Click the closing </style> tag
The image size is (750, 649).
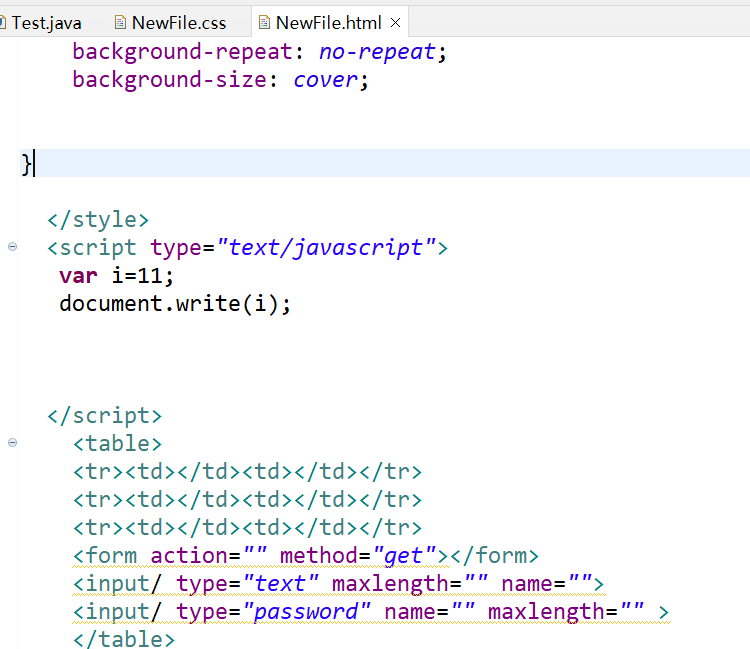[98, 220]
